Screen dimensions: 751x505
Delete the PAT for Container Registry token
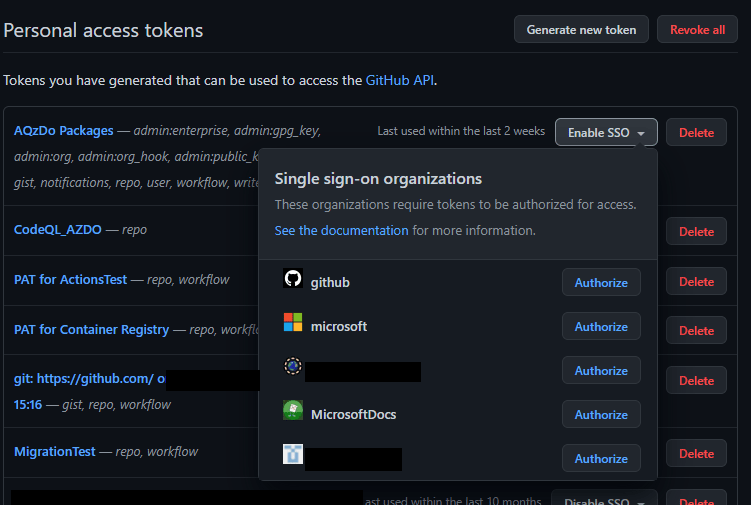click(696, 331)
